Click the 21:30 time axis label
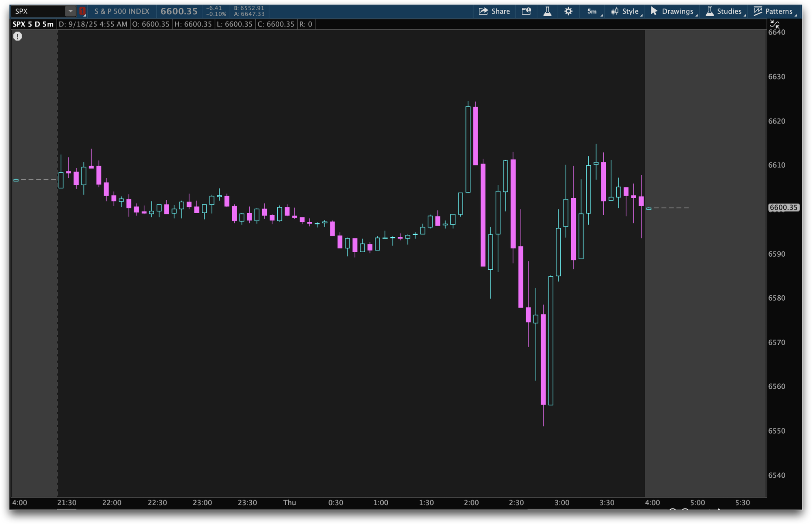 [67, 502]
